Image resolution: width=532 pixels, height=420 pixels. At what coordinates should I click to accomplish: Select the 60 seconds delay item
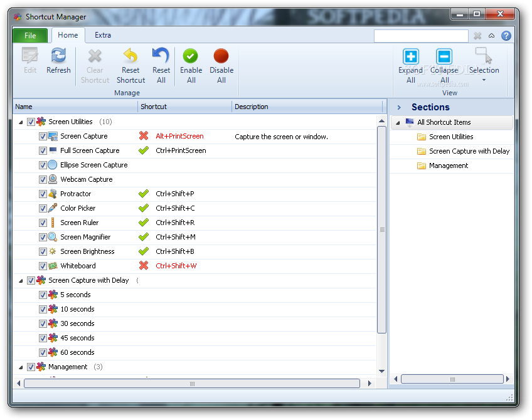click(x=77, y=352)
